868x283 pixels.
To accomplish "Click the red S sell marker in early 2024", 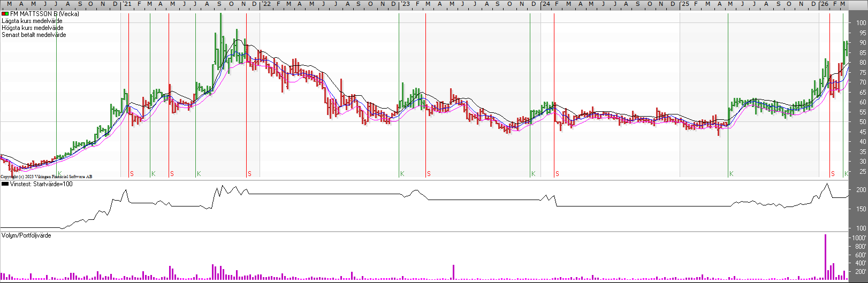I will (557, 174).
